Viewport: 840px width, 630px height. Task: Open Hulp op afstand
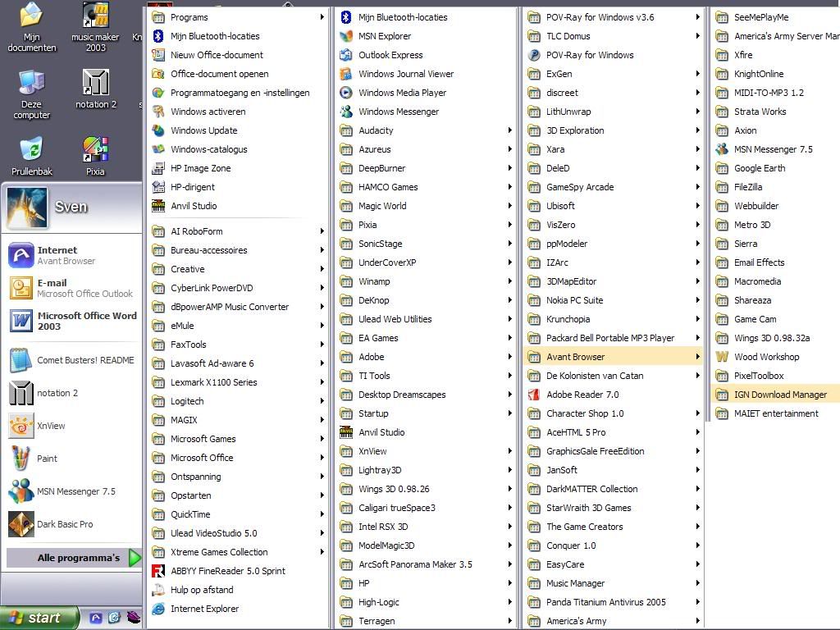pos(239,590)
